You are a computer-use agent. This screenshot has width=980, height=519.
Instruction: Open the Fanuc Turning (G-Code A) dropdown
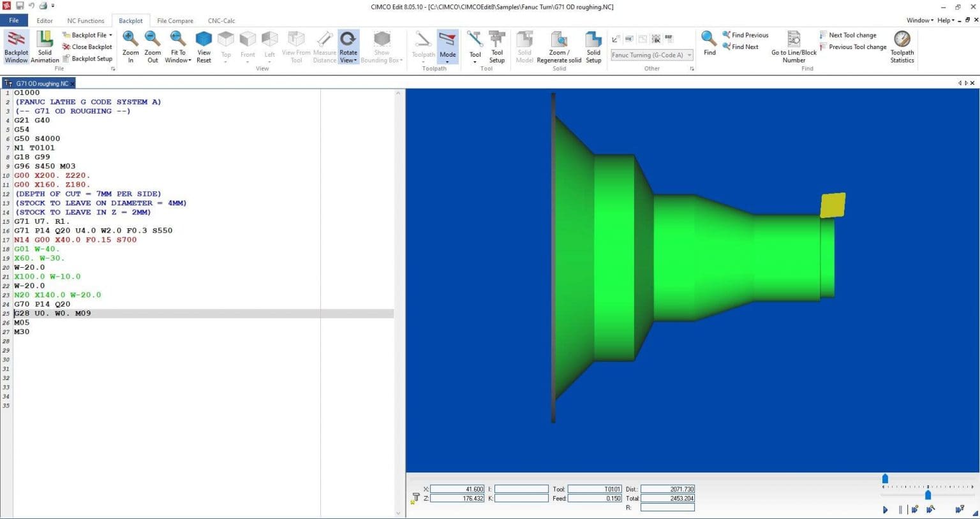point(689,55)
